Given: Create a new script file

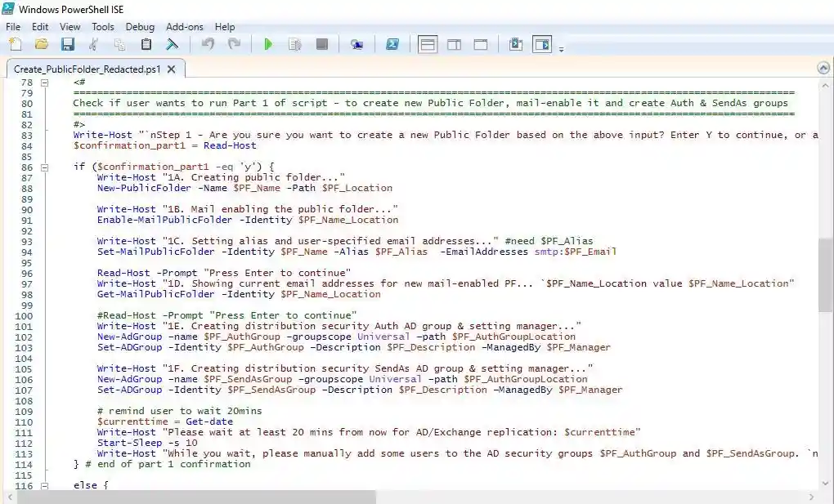Looking at the screenshot, I should coord(16,44).
